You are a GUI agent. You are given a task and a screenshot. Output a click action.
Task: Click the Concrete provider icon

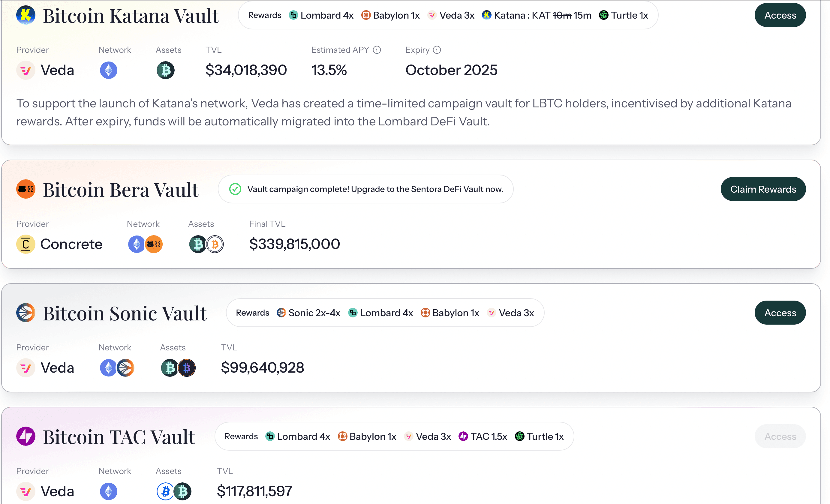click(26, 244)
